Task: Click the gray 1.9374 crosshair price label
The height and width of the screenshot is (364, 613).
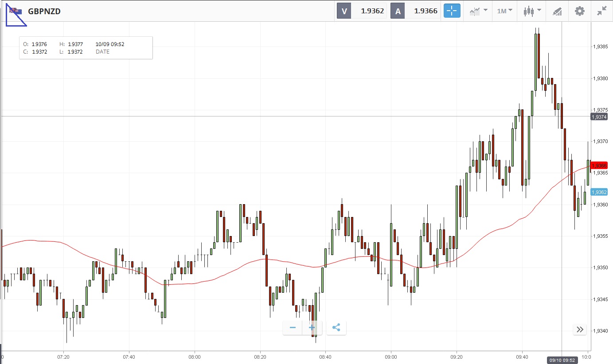Action: coord(598,116)
